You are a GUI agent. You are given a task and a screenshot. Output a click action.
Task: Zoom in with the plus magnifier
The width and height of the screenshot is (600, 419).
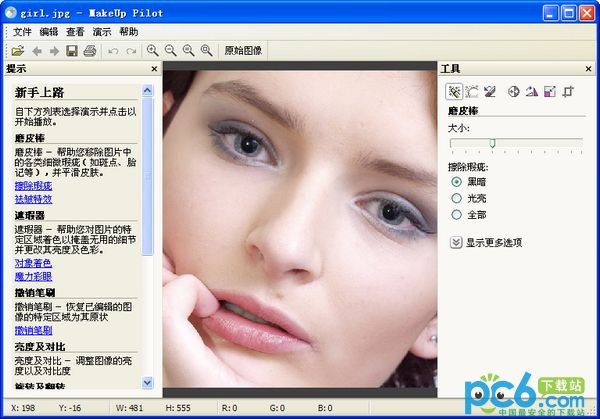tap(153, 51)
